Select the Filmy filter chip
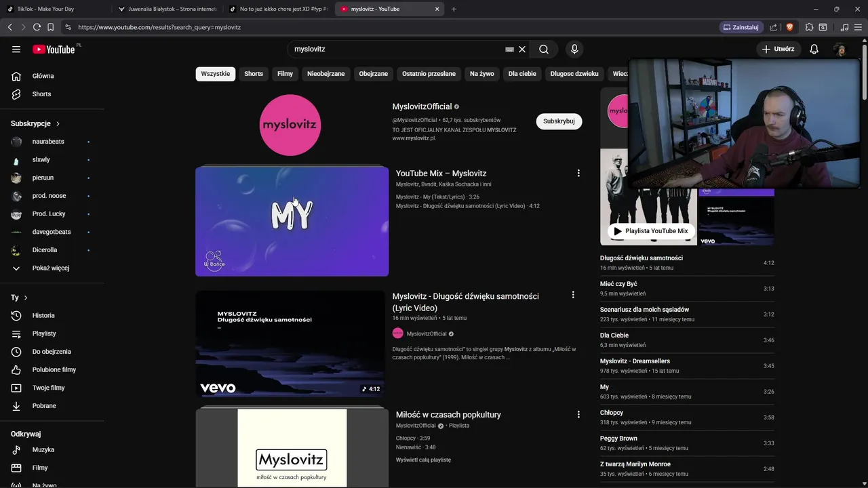Screen dimensions: 868x488 (x=285, y=74)
